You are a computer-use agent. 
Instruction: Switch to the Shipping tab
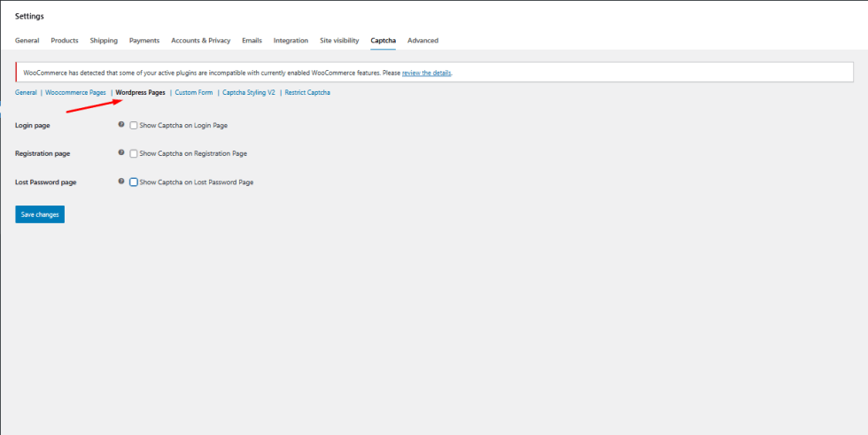tap(105, 41)
